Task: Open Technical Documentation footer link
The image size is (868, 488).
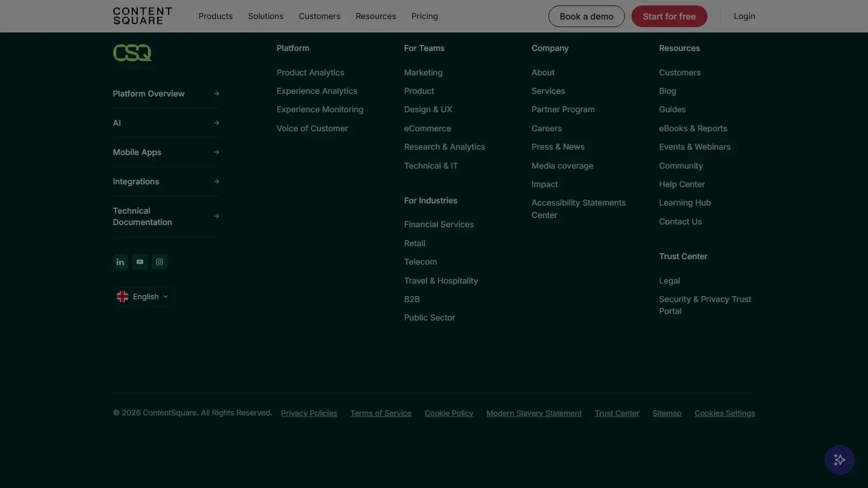Action: [x=143, y=216]
